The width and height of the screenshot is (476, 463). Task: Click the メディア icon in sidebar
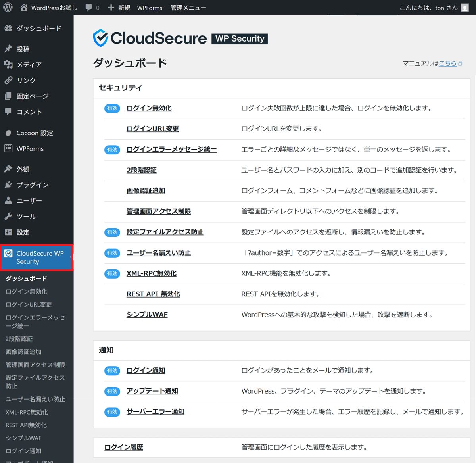pos(8,65)
